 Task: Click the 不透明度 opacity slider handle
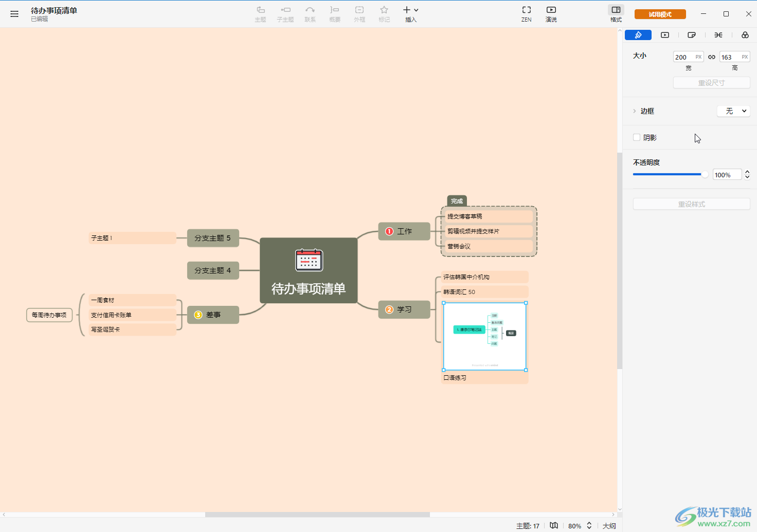click(705, 174)
